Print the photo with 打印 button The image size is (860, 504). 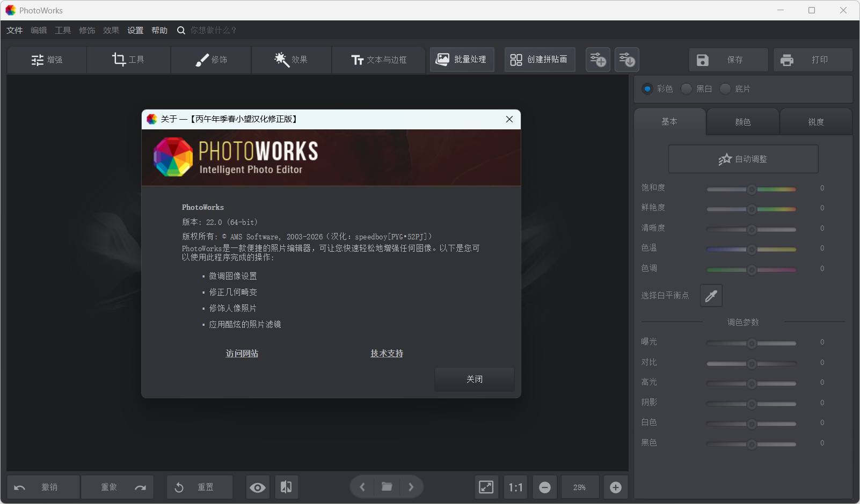[813, 60]
